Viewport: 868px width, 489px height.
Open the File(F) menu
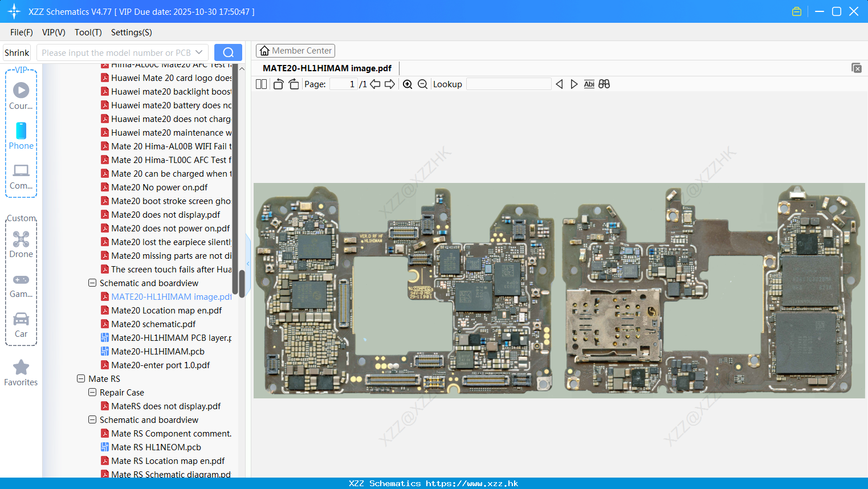click(x=22, y=32)
